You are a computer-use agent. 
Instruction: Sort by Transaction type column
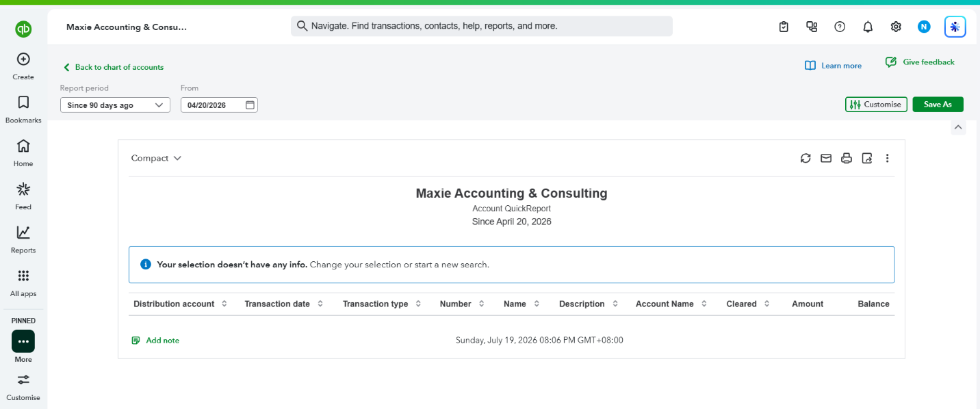point(383,304)
